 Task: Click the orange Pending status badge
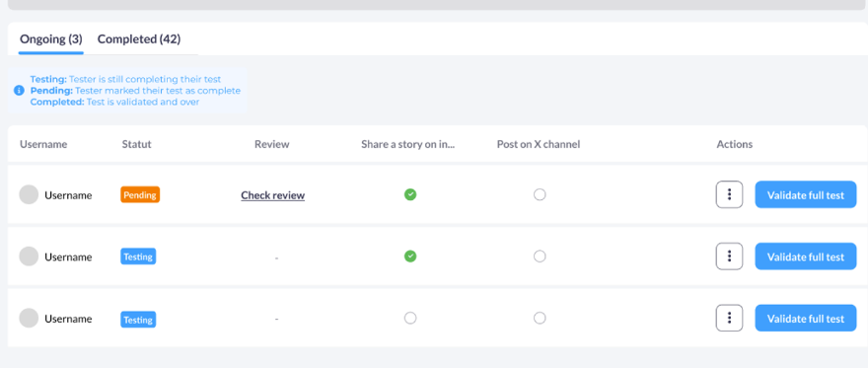(x=140, y=194)
